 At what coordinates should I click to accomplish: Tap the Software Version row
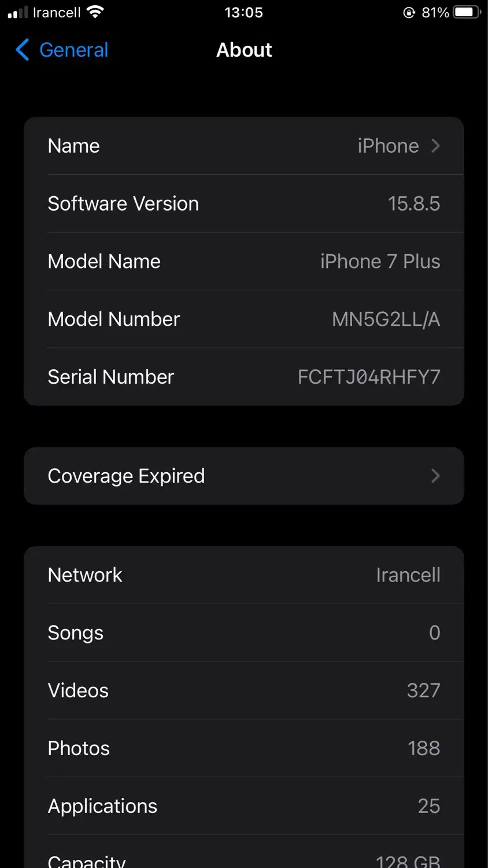(x=243, y=204)
